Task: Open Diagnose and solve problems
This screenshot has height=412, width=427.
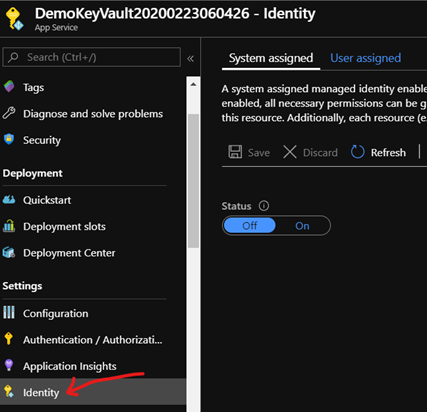Action: [93, 114]
